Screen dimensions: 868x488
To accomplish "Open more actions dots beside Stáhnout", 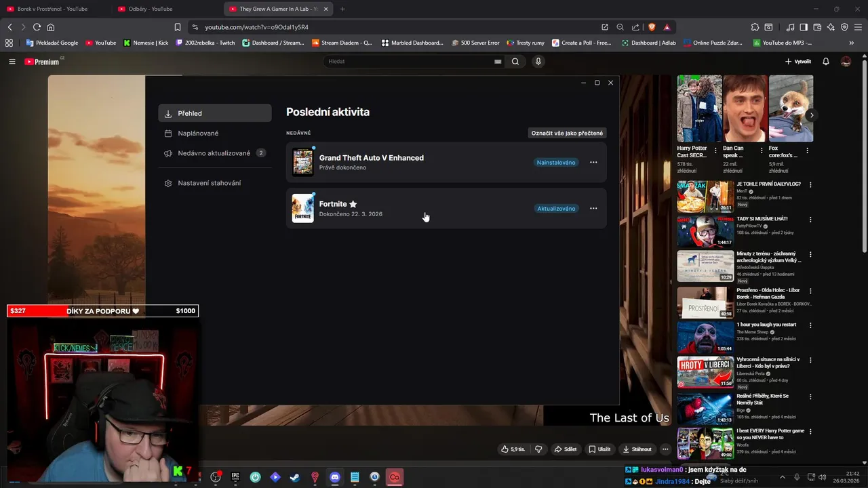I will click(665, 449).
